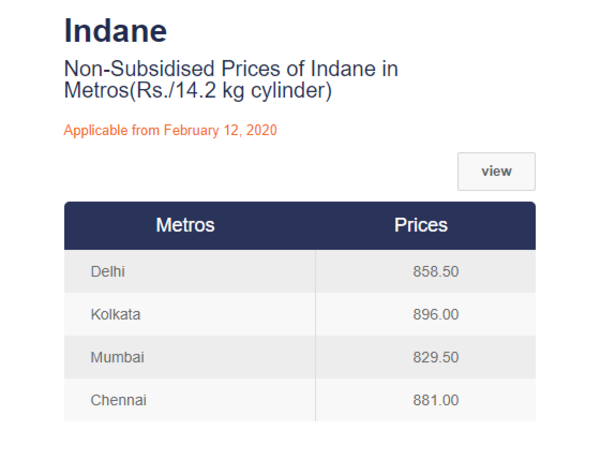Image resolution: width=600 pixels, height=460 pixels.
Task: Select the "Chennai" metro cell
Action: point(118,400)
